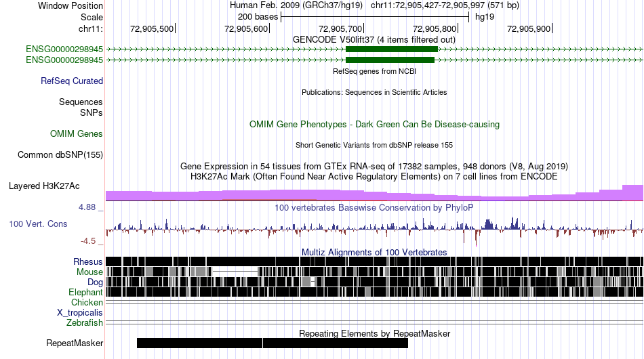Click the 72,905,800 ruler coordinate
Viewport: 644px width, 359px height.
435,29
